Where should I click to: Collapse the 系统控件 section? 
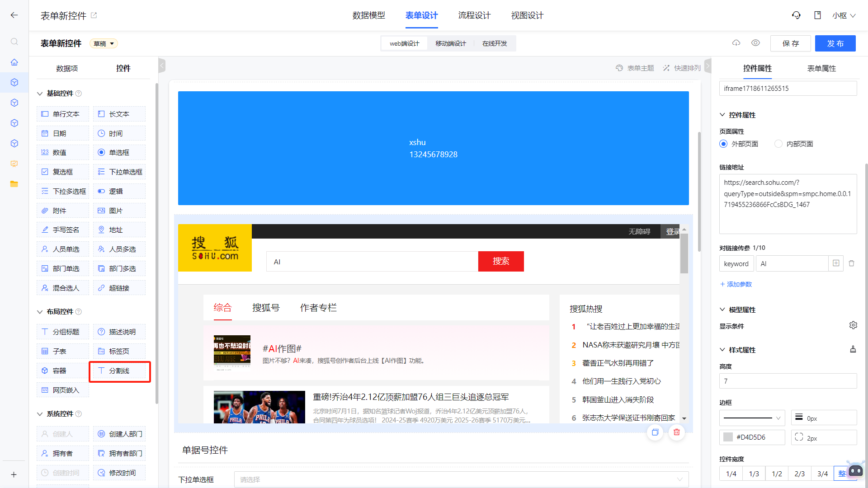point(40,414)
